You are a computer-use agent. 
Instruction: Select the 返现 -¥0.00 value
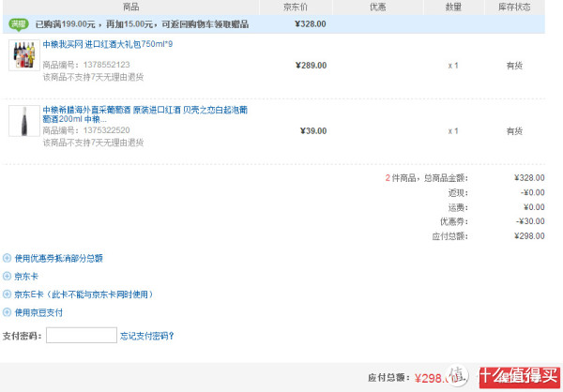(532, 193)
